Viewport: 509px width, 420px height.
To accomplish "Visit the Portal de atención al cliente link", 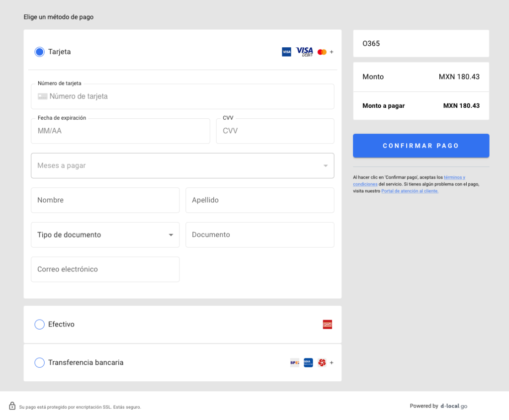I will pyautogui.click(x=410, y=191).
